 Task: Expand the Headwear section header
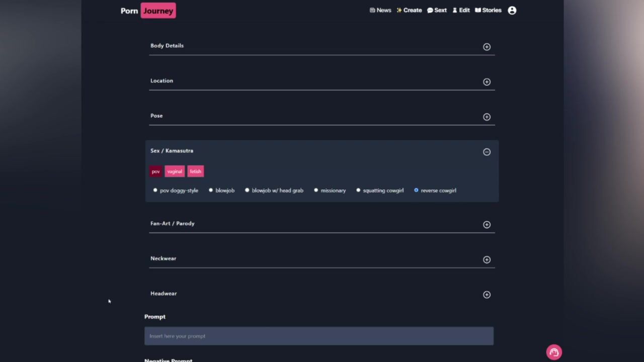pos(164,294)
